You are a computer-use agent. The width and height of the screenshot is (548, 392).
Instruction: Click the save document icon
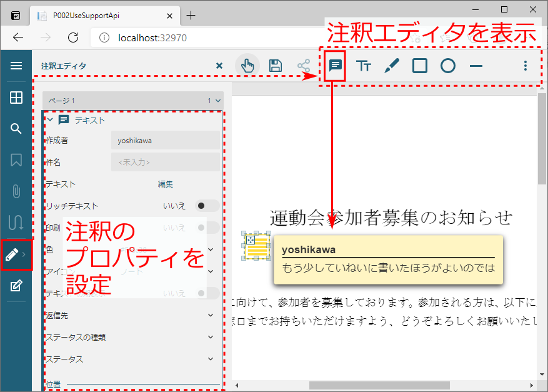coord(276,66)
